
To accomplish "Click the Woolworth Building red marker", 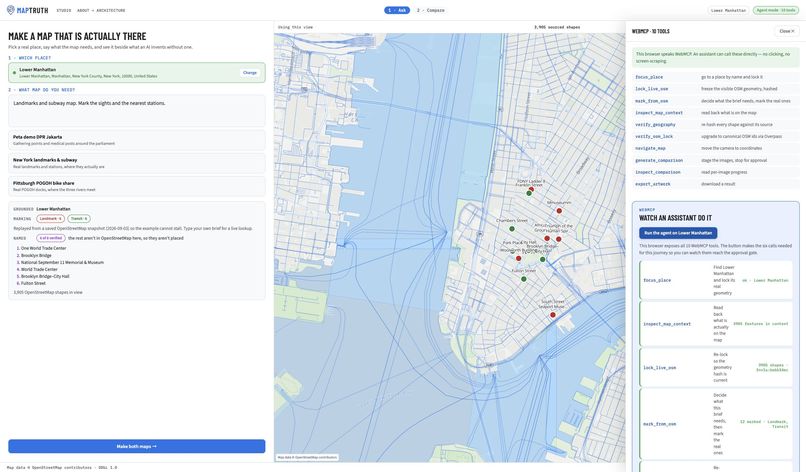I will [x=518, y=258].
